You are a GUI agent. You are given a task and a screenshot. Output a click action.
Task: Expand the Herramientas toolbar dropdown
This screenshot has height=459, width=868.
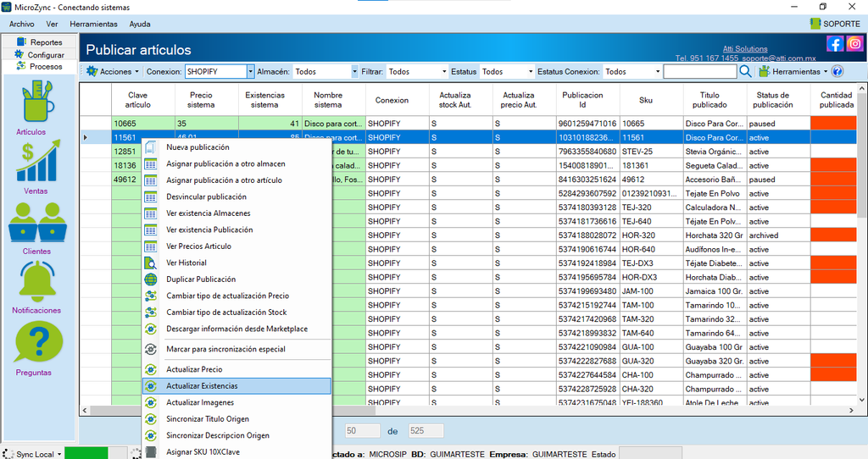point(826,72)
